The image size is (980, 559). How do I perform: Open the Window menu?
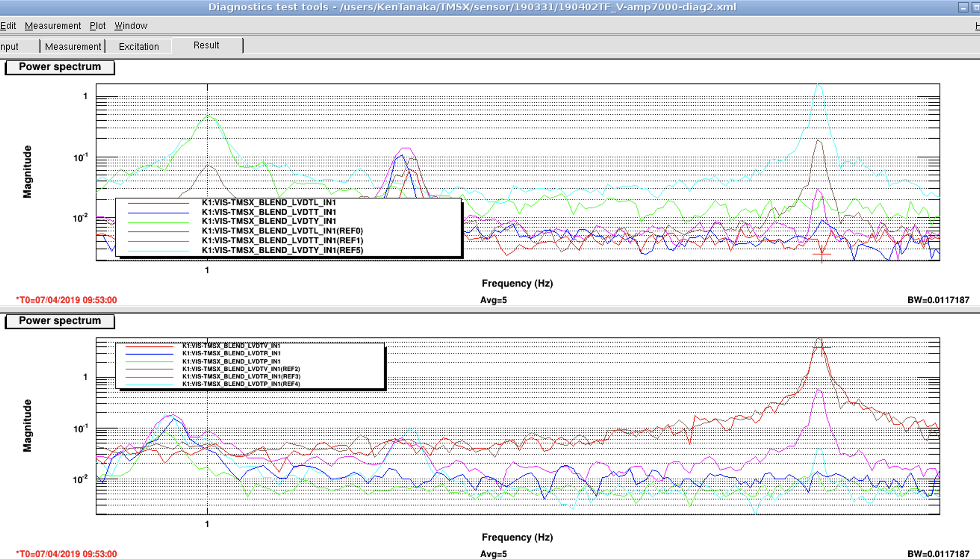click(131, 26)
